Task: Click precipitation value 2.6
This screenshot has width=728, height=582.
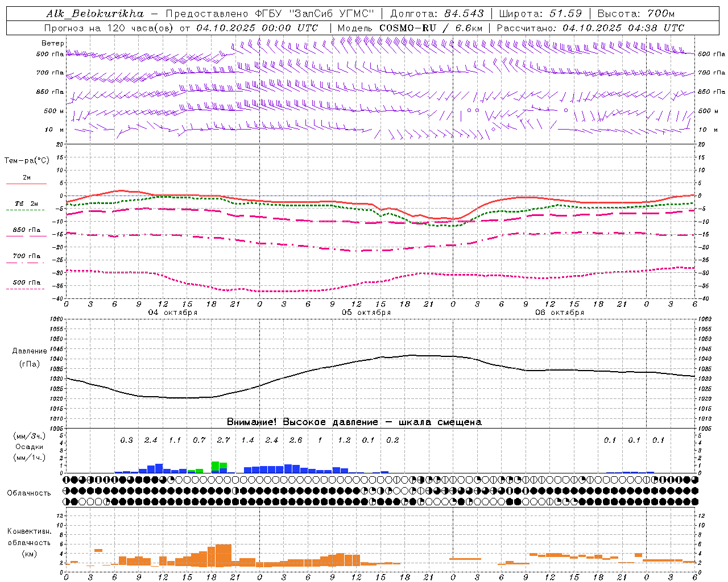Action: [296, 440]
